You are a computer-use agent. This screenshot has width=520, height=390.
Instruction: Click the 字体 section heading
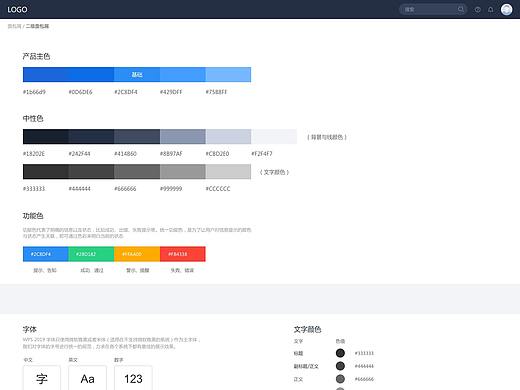30,329
